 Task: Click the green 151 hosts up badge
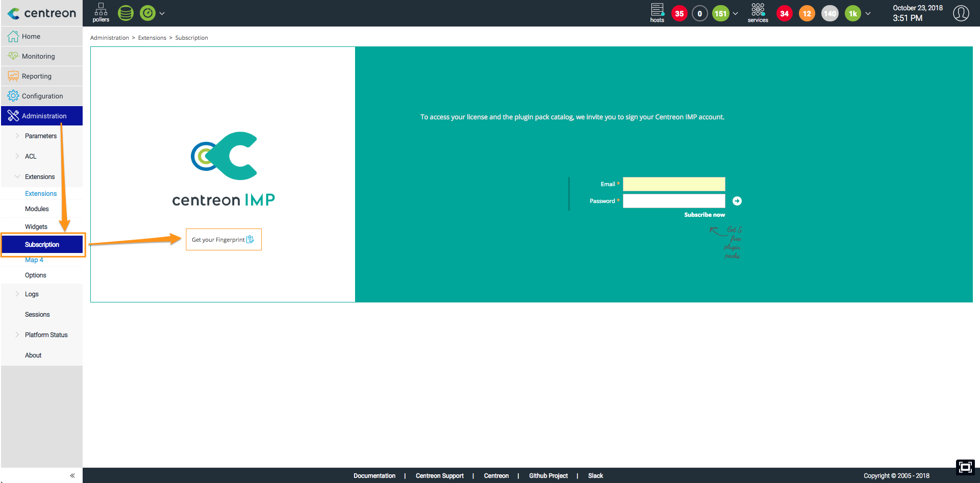720,14
